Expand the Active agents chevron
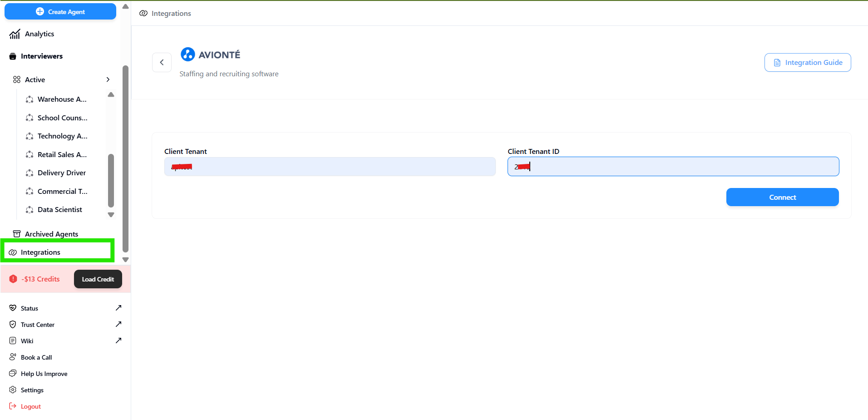This screenshot has height=420, width=868. [x=108, y=79]
